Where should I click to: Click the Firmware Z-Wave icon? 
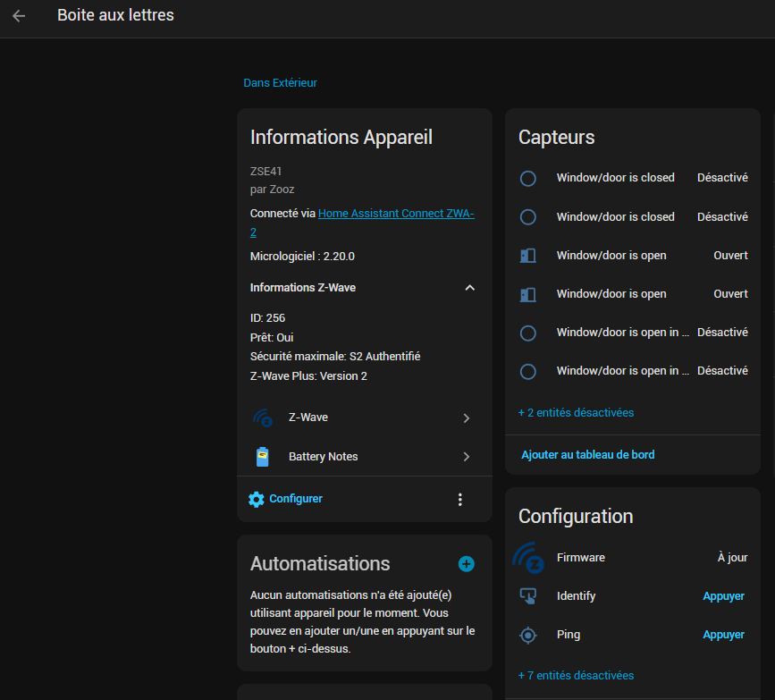pos(528,558)
